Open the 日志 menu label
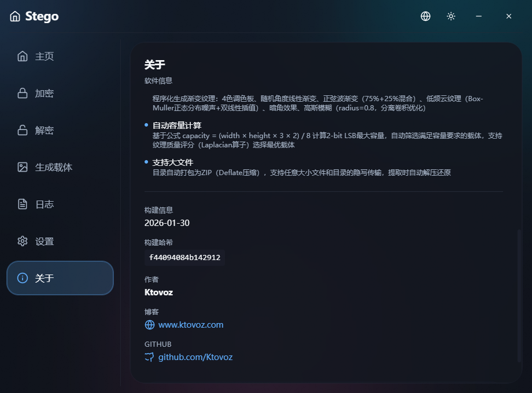This screenshot has height=393, width=532. [x=45, y=204]
